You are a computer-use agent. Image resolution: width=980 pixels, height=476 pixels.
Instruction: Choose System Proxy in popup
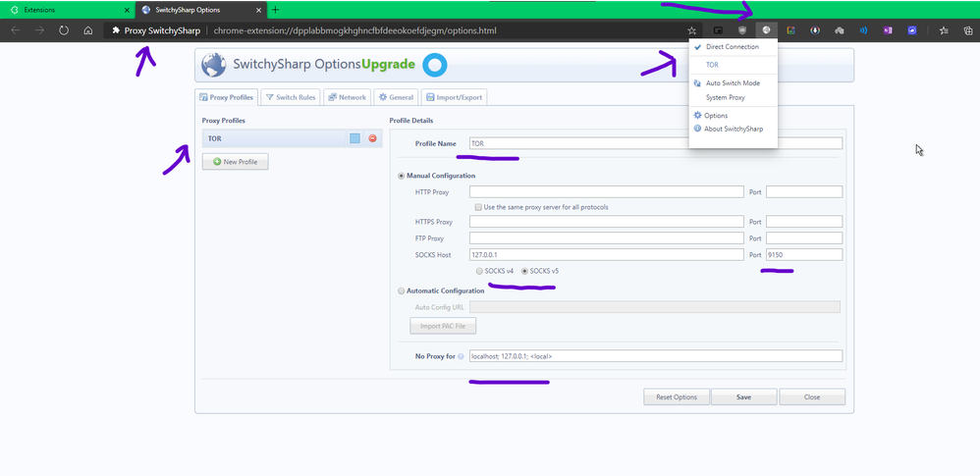[734, 97]
